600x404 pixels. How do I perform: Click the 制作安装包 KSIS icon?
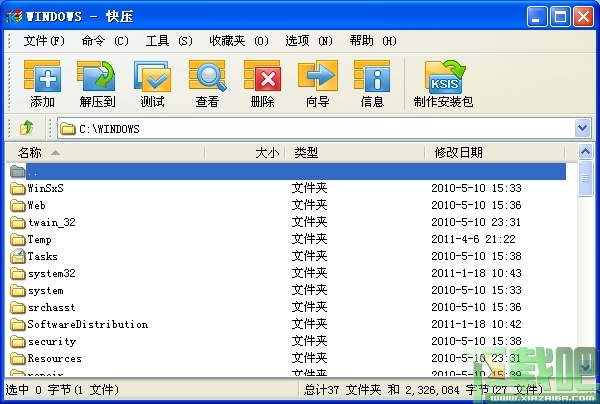(445, 77)
